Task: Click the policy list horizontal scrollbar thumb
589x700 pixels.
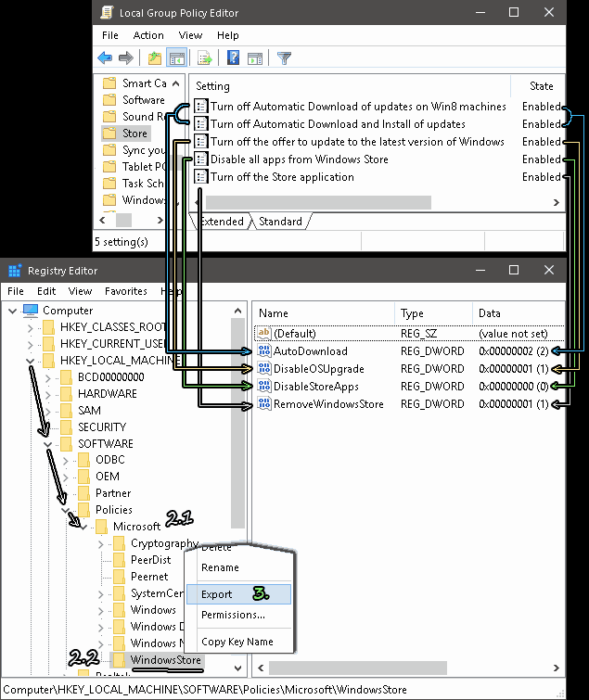Action: [x=318, y=202]
